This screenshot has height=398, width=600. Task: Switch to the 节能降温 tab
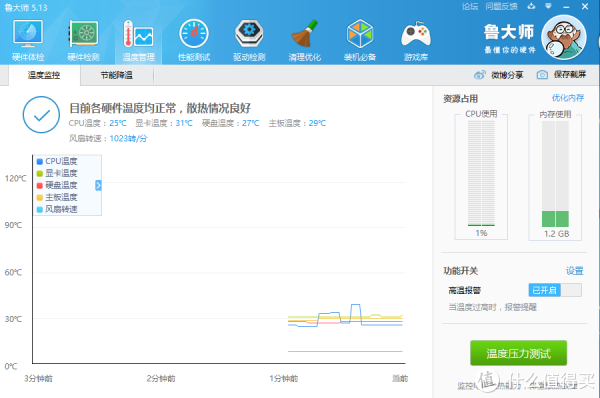point(117,75)
